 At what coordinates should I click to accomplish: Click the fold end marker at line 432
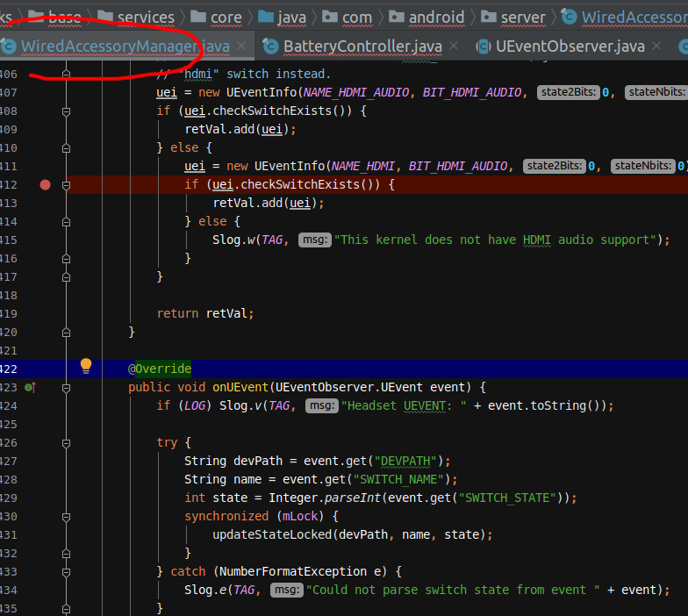tap(67, 554)
